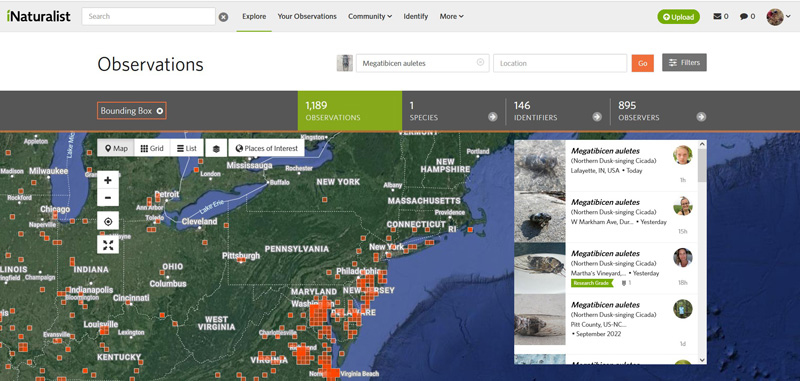Screen dimensions: 800x381
Task: Switch to Map view
Action: click(116, 148)
